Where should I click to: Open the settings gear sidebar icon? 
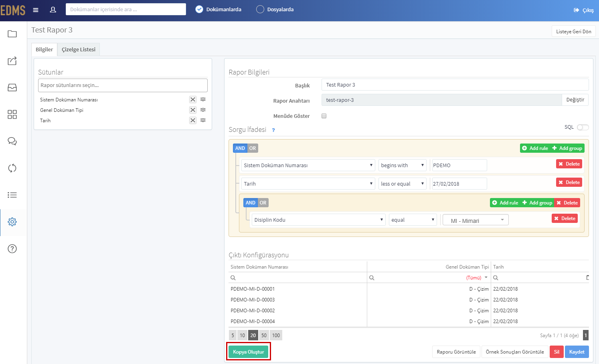click(x=12, y=222)
